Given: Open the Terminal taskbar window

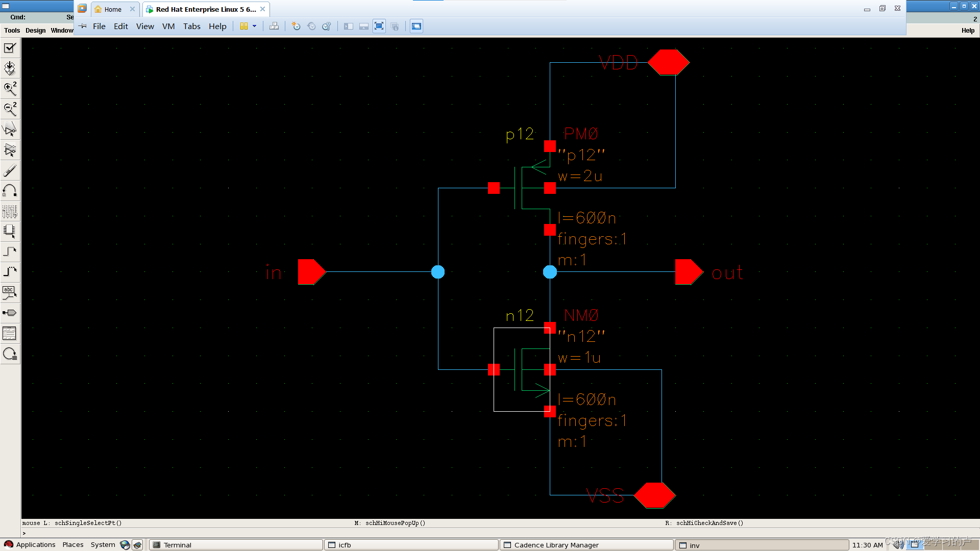Looking at the screenshot, I should point(177,545).
